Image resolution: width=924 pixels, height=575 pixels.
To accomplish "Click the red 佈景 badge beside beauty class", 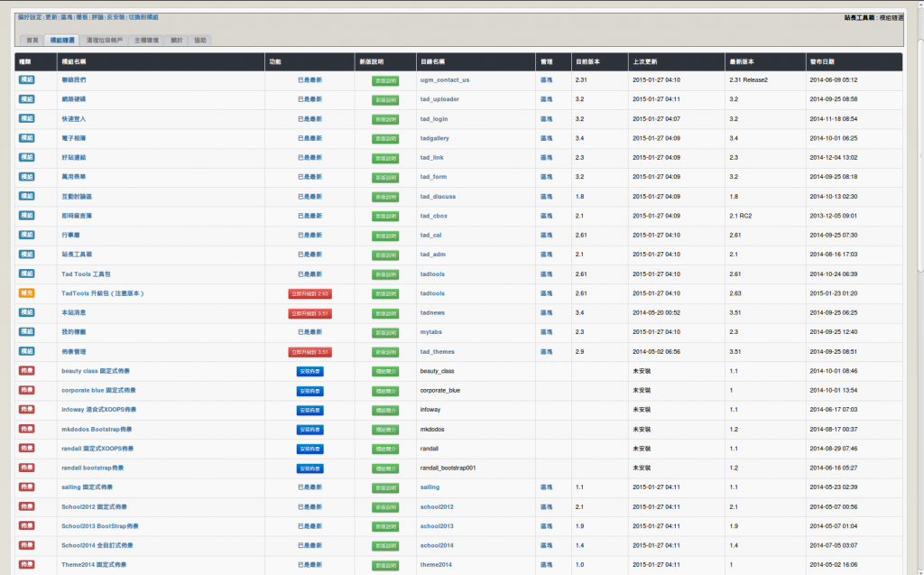I will tap(26, 370).
